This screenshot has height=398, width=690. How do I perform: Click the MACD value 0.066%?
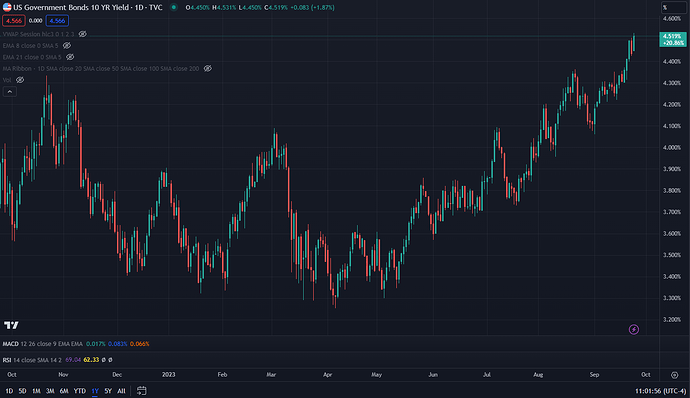click(x=139, y=344)
